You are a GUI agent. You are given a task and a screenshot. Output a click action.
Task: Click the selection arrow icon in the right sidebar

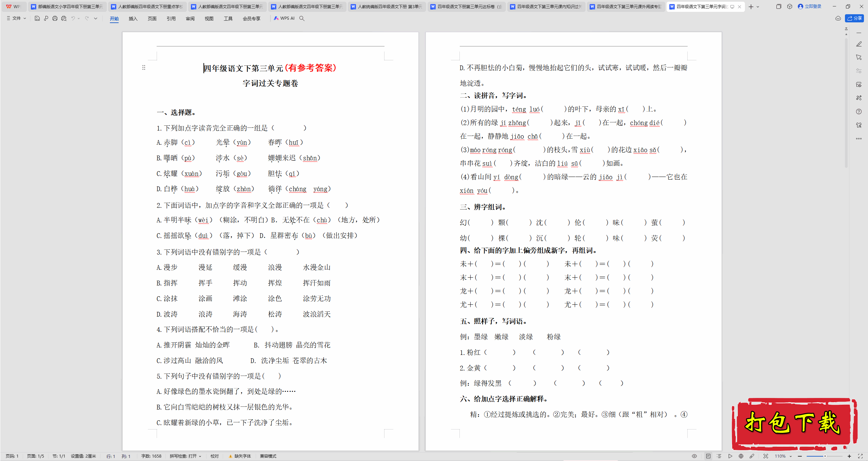click(859, 57)
